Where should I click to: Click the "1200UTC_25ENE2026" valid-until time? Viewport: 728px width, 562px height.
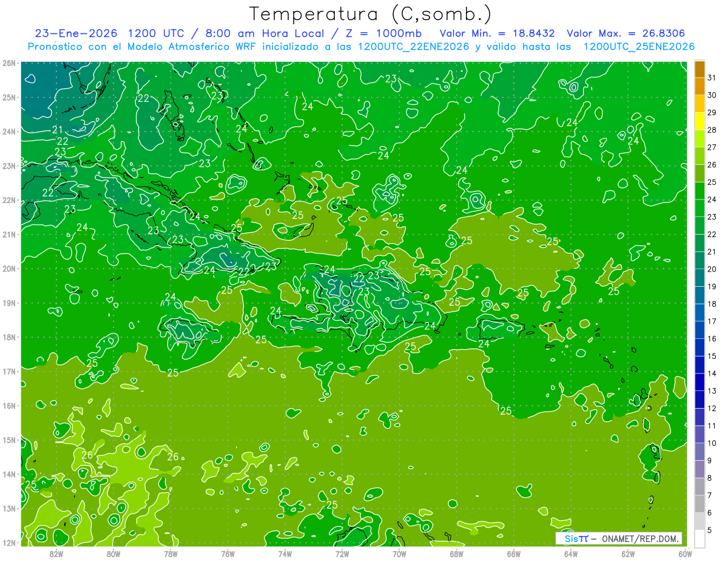(x=639, y=47)
